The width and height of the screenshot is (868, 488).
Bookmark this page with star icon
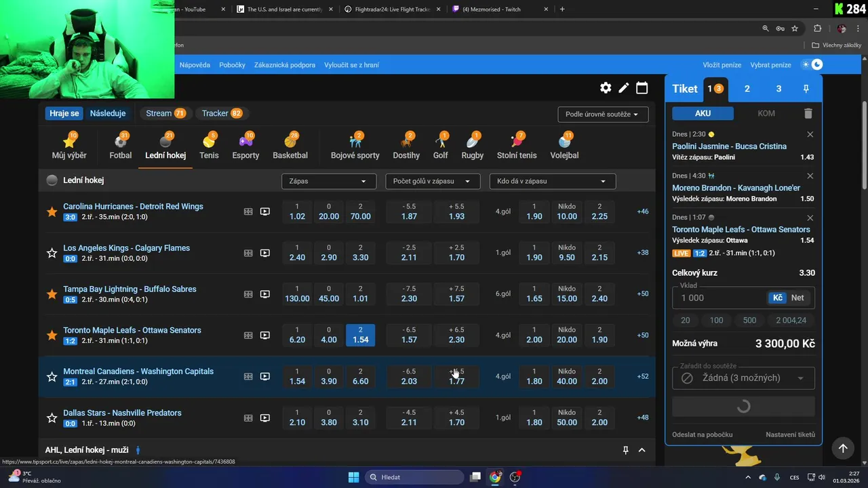(x=795, y=28)
